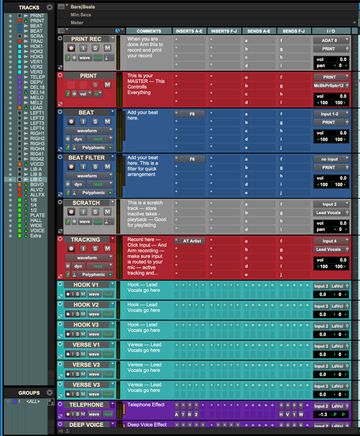
Task: Open the F6 insert on BEAT FILTER track
Action: pos(192,159)
